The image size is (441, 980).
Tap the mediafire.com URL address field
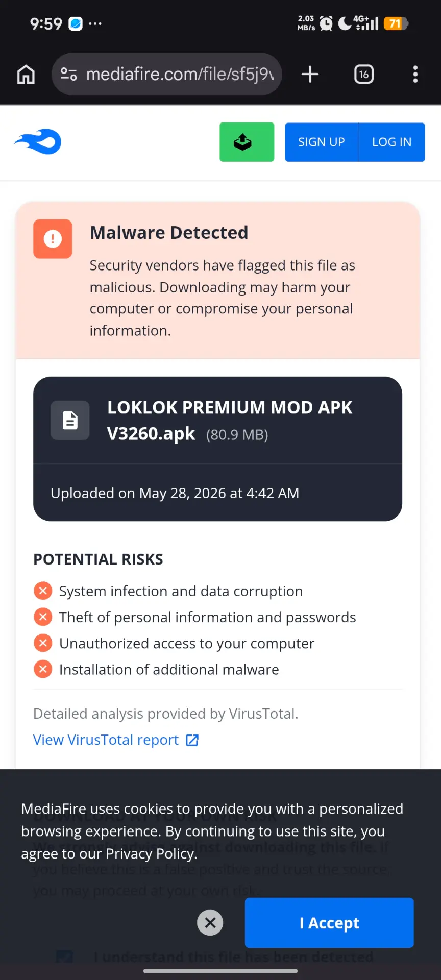tap(180, 75)
